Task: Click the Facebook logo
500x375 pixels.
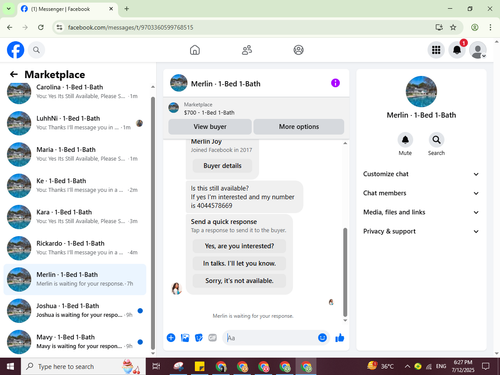Action: click(x=15, y=50)
